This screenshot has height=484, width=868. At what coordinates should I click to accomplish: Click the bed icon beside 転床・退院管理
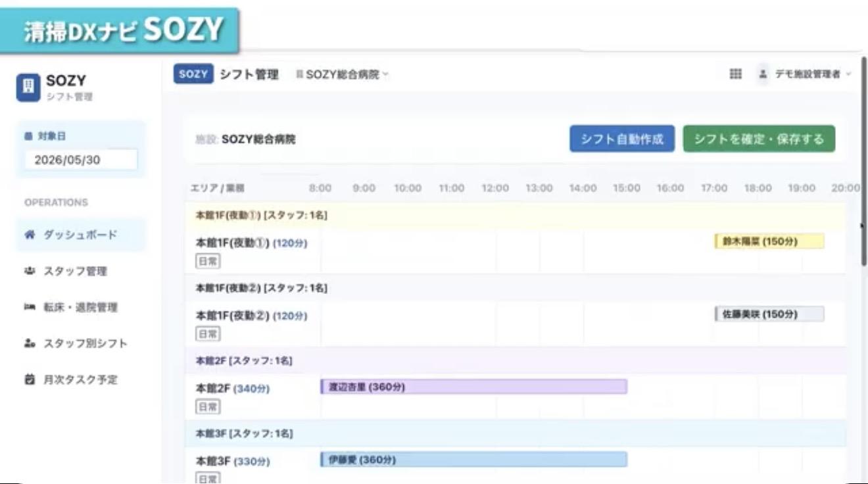click(29, 307)
